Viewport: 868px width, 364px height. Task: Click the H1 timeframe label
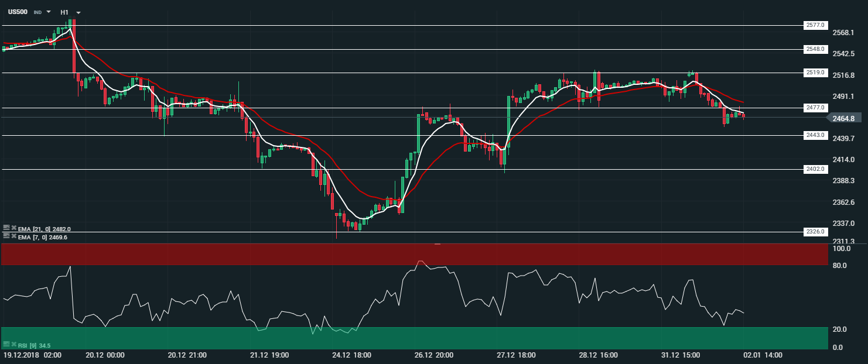tap(64, 12)
